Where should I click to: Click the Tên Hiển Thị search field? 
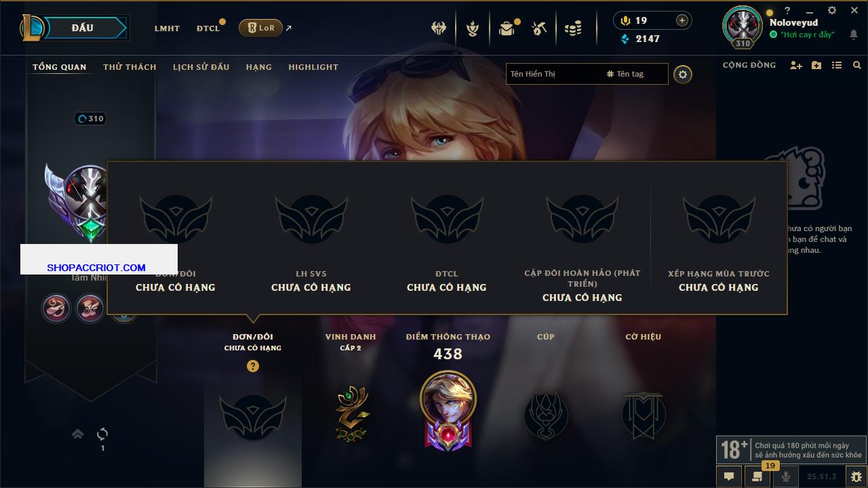555,74
